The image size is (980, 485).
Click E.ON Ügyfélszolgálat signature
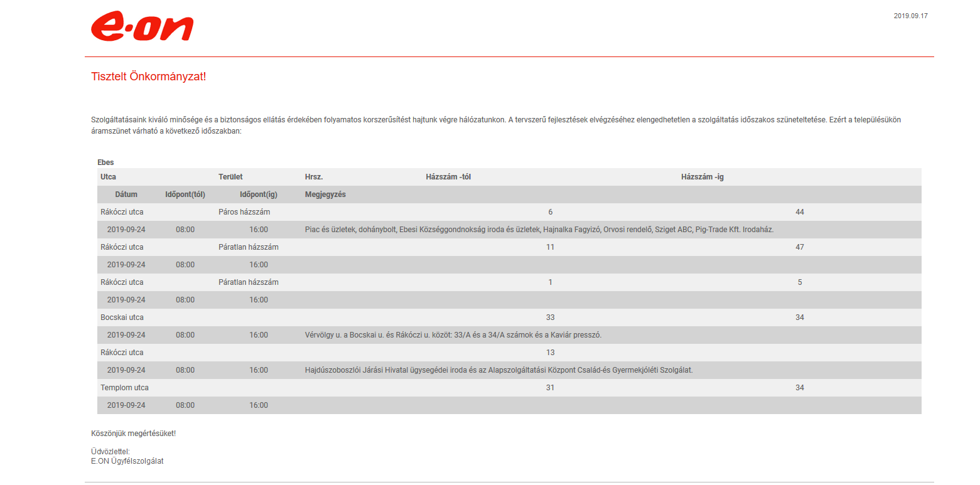[127, 461]
